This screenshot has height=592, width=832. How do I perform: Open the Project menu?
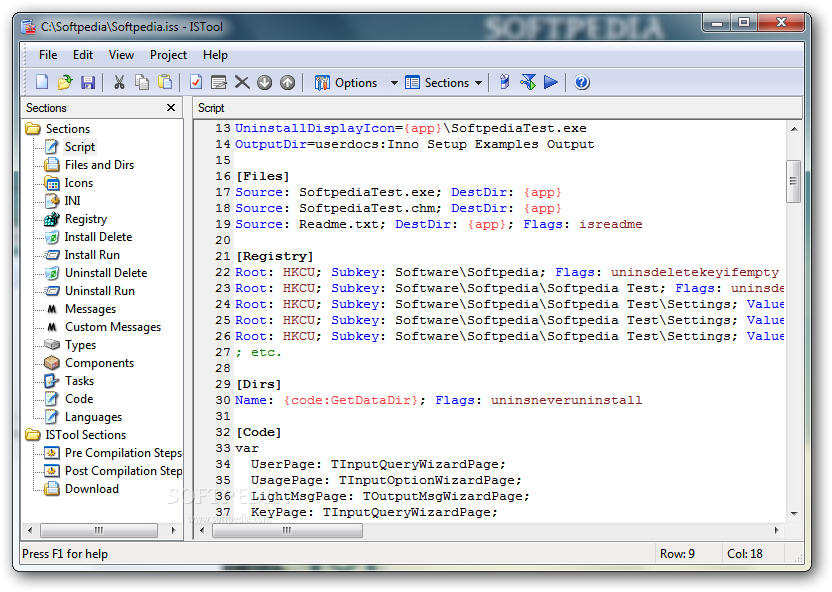pyautogui.click(x=168, y=55)
